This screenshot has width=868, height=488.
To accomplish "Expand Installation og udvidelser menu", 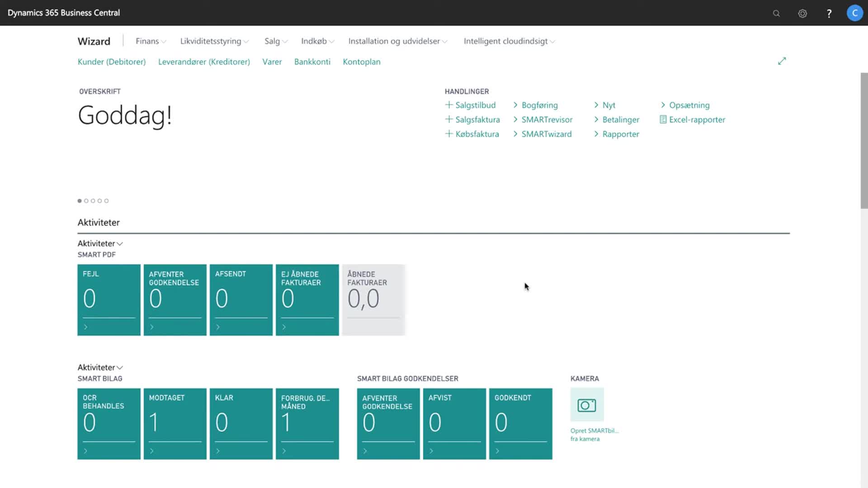I will 398,41.
